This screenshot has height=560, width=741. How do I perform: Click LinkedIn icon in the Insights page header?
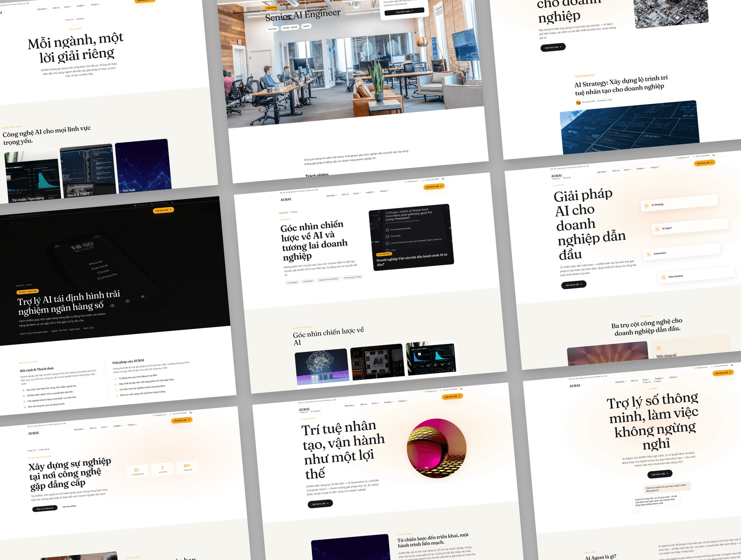click(443, 179)
